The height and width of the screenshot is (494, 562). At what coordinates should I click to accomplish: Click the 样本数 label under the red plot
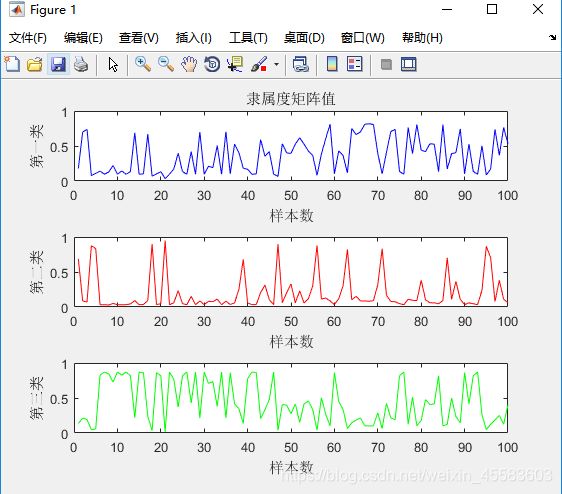(x=291, y=342)
